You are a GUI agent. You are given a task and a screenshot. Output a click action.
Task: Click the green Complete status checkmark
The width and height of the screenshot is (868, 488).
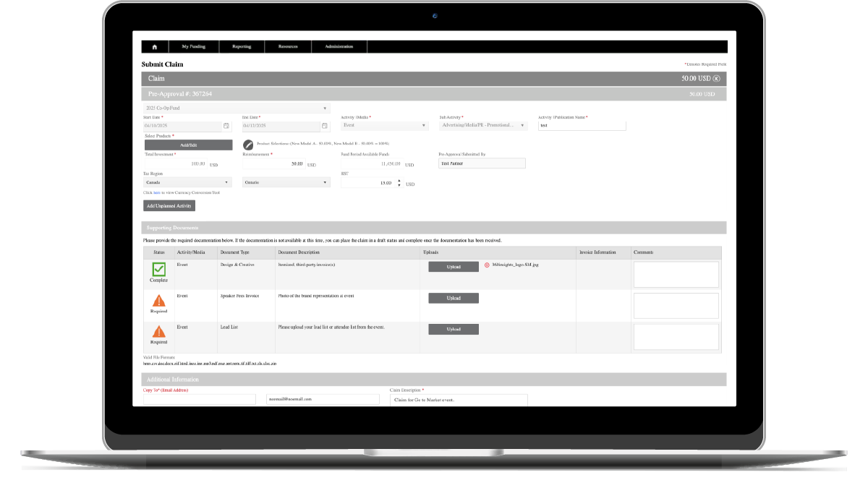point(158,270)
